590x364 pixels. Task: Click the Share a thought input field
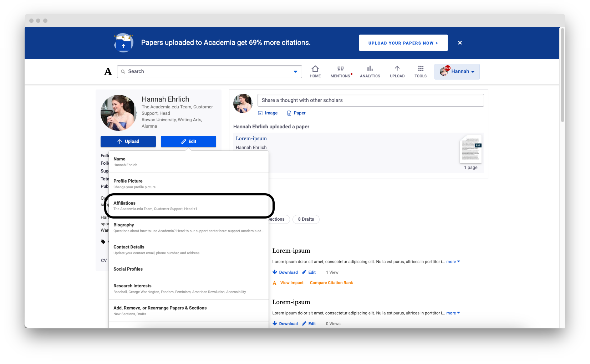coord(371,100)
